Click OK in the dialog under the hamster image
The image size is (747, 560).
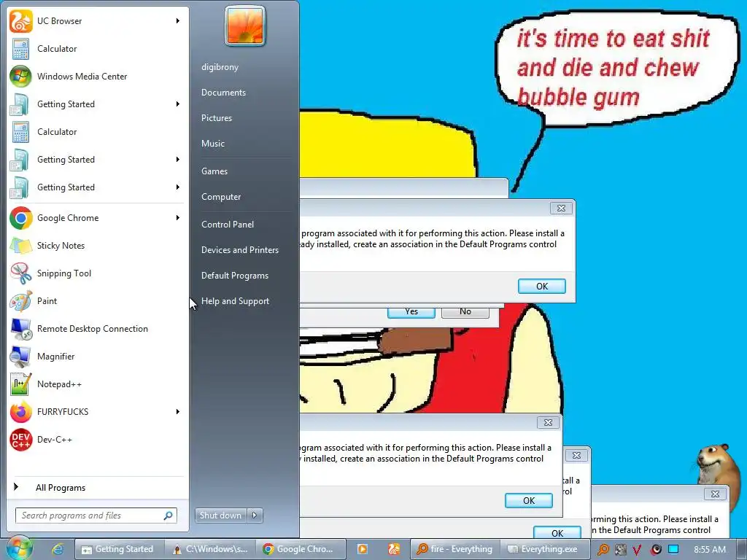click(x=557, y=532)
